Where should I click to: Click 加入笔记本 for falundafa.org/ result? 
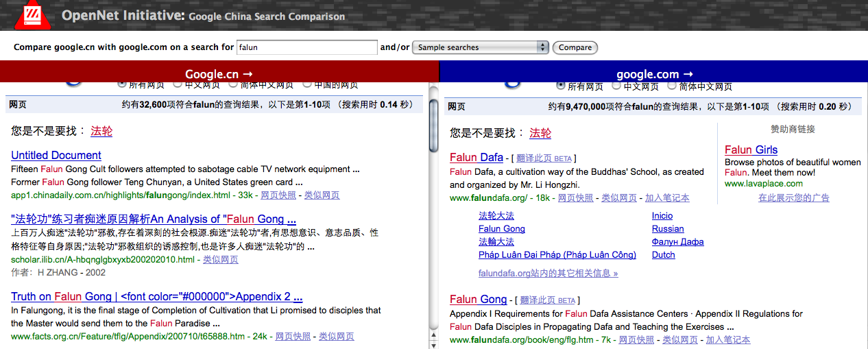click(667, 198)
